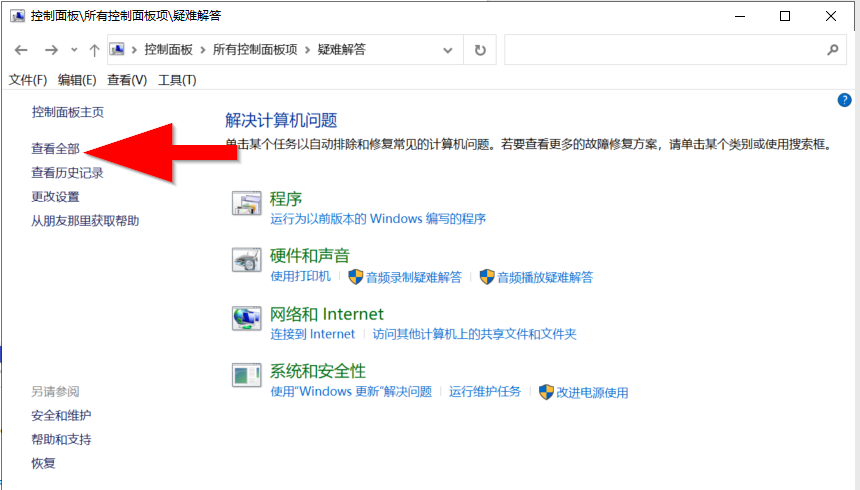Image resolution: width=860 pixels, height=490 pixels.
Task: Click shield icon beside 改进电源使用
Action: pyautogui.click(x=546, y=392)
